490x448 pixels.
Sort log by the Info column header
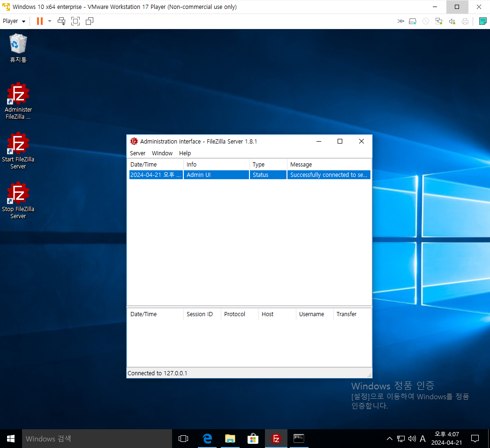coord(216,165)
